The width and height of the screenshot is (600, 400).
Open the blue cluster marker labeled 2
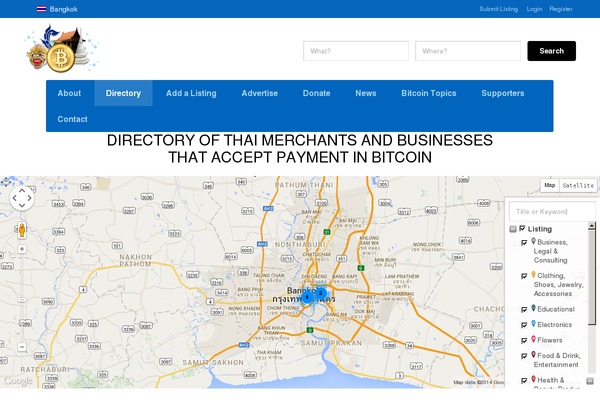[321, 293]
